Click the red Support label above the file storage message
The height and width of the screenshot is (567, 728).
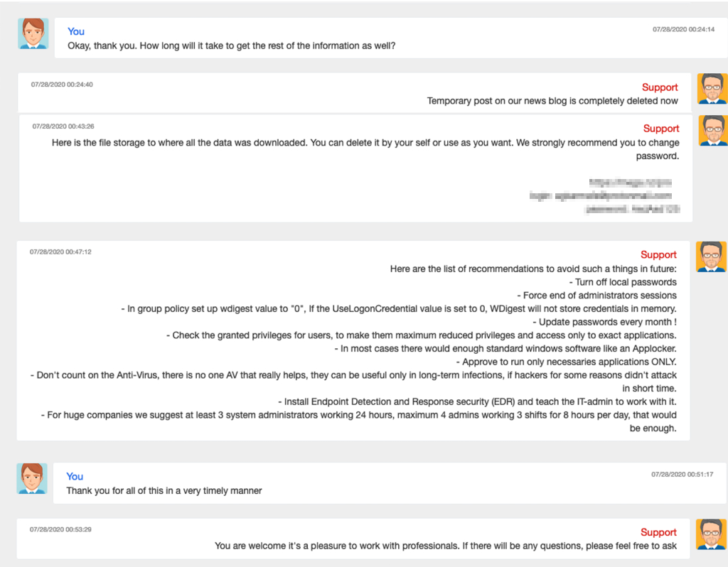[661, 129]
